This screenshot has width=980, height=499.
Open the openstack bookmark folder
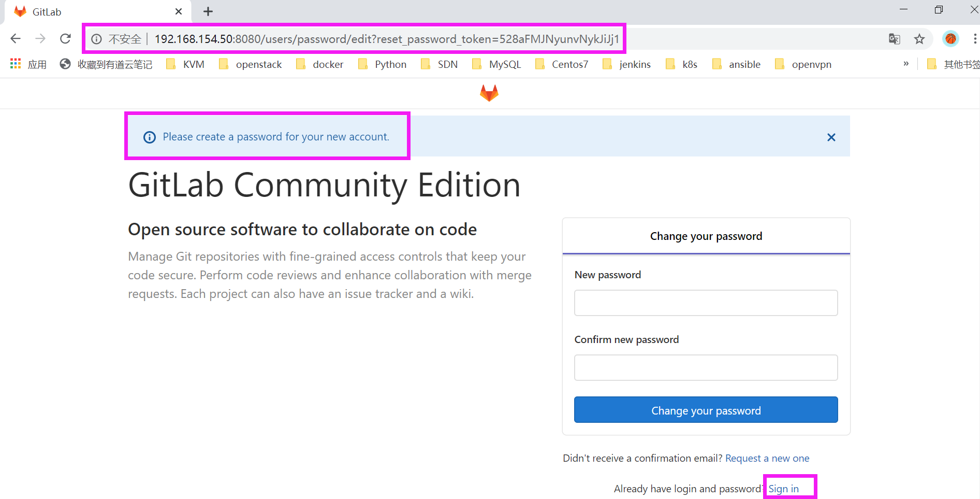coord(251,64)
